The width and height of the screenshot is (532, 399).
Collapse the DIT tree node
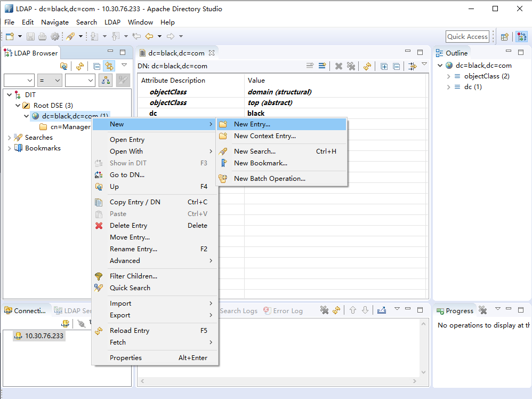(10, 95)
